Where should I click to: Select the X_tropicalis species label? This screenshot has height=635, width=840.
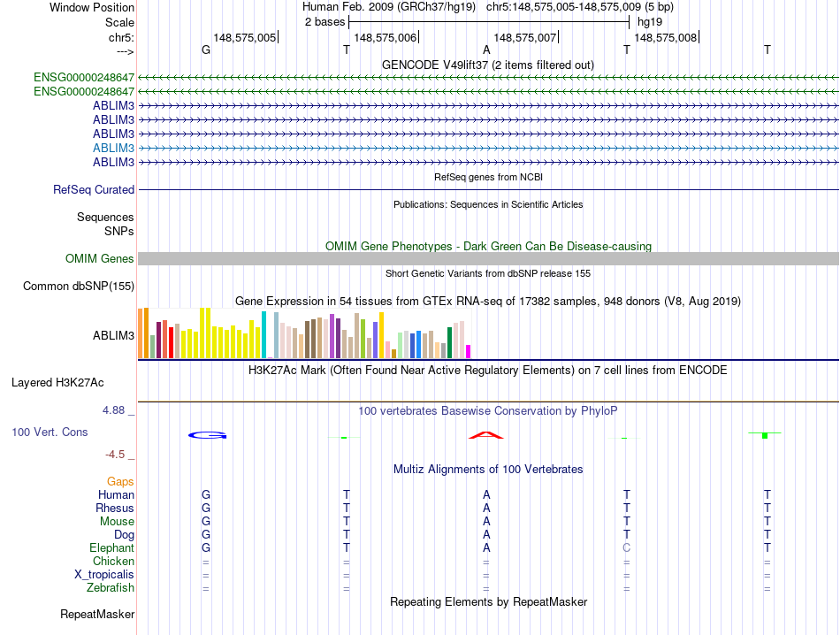click(104, 575)
